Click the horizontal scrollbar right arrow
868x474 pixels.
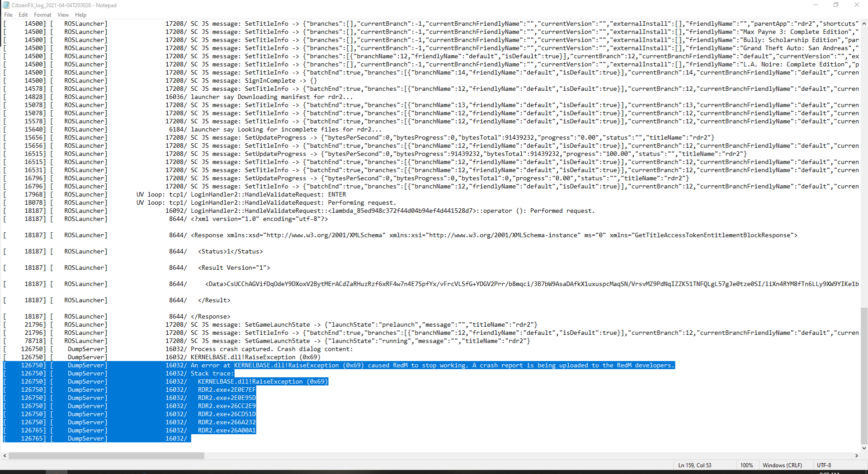[857, 456]
